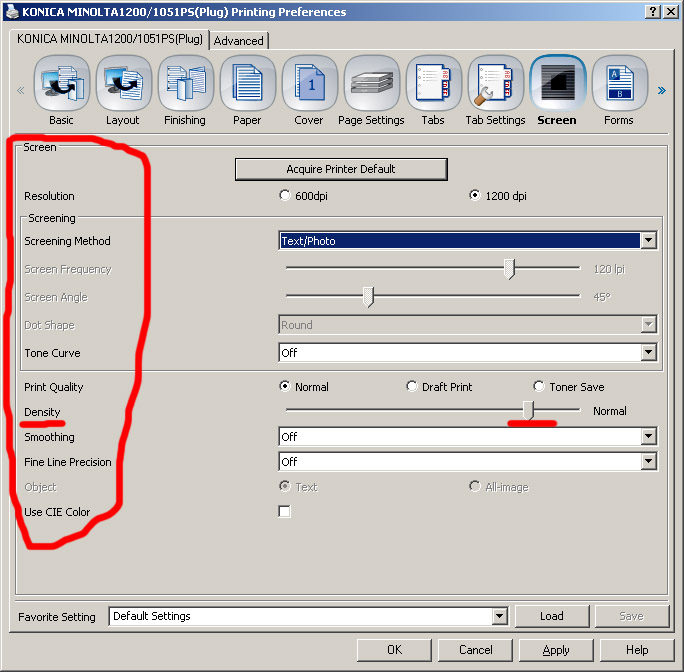
Task: Click the Print Quality label
Action: point(54,387)
